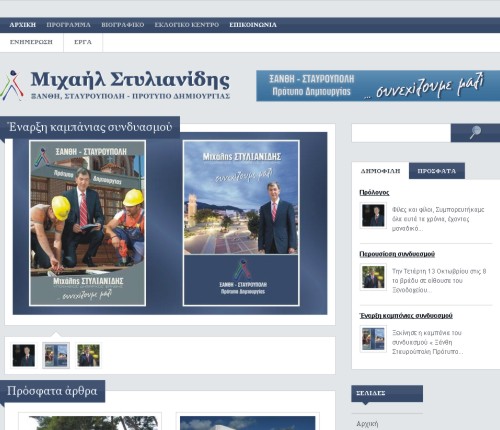Open the ΒΙΟΓΡΑΦΙΚΟ menu item
The height and width of the screenshot is (430, 500).
(x=123, y=25)
